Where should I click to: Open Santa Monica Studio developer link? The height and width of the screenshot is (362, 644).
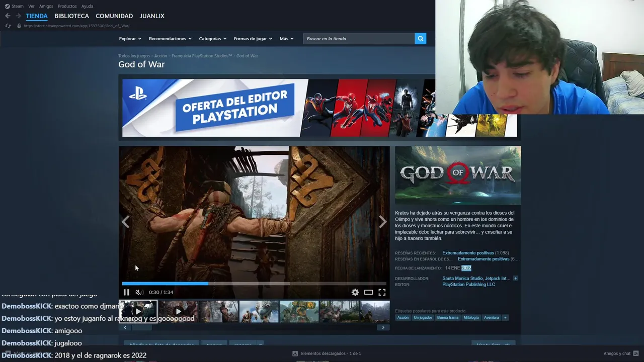pos(462,278)
